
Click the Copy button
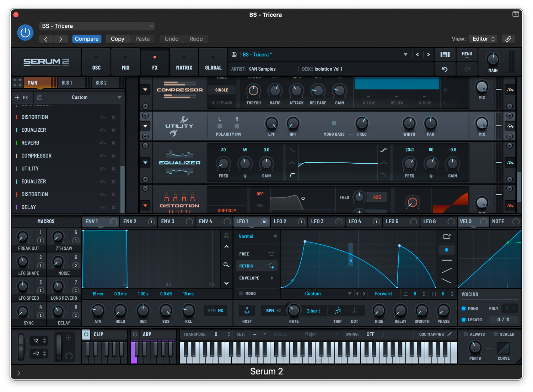117,39
